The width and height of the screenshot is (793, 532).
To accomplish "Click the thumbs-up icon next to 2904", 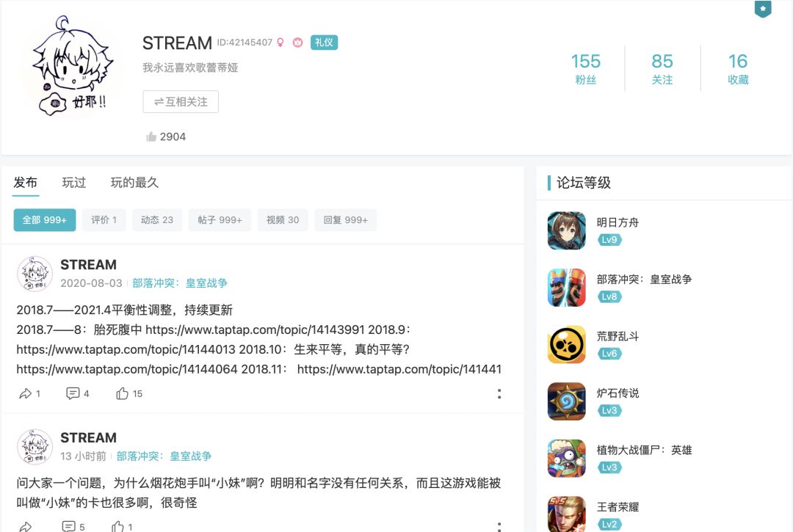I will coord(151,136).
